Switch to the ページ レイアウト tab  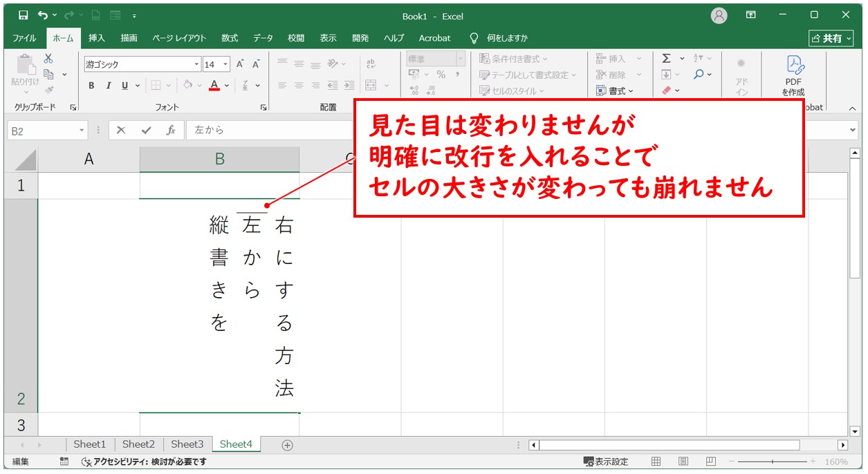pyautogui.click(x=180, y=38)
